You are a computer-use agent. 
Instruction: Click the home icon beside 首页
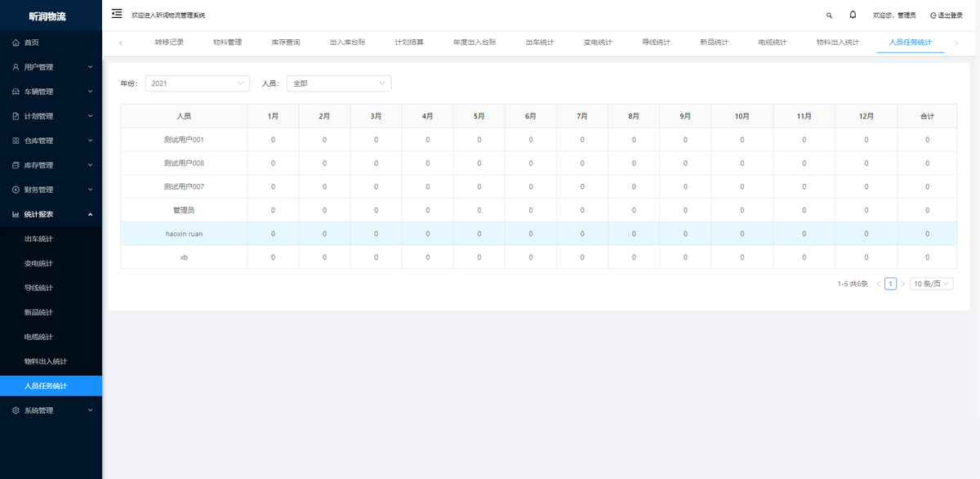pyautogui.click(x=16, y=43)
